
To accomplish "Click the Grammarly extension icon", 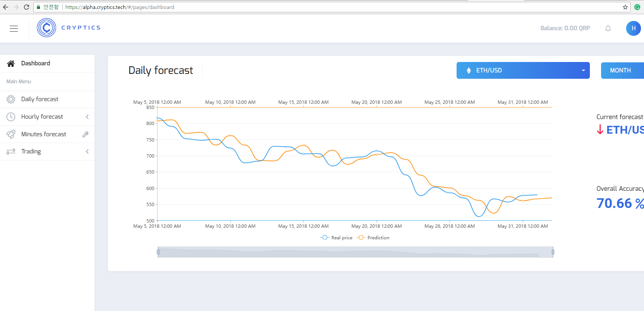I will tap(637, 7).
